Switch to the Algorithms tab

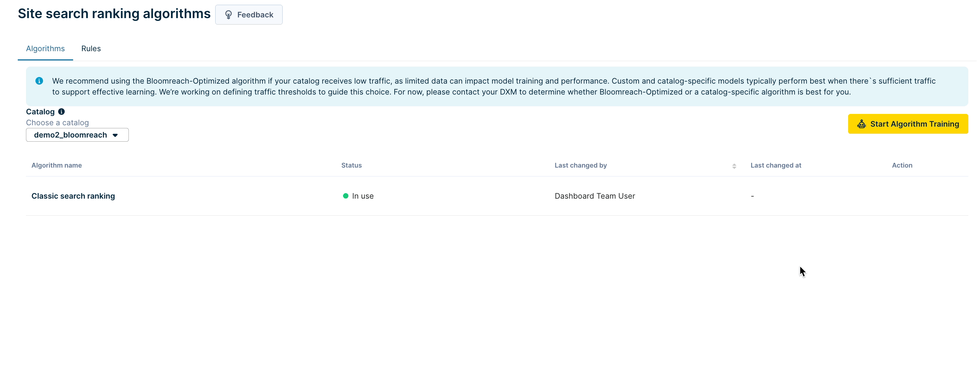click(x=45, y=48)
